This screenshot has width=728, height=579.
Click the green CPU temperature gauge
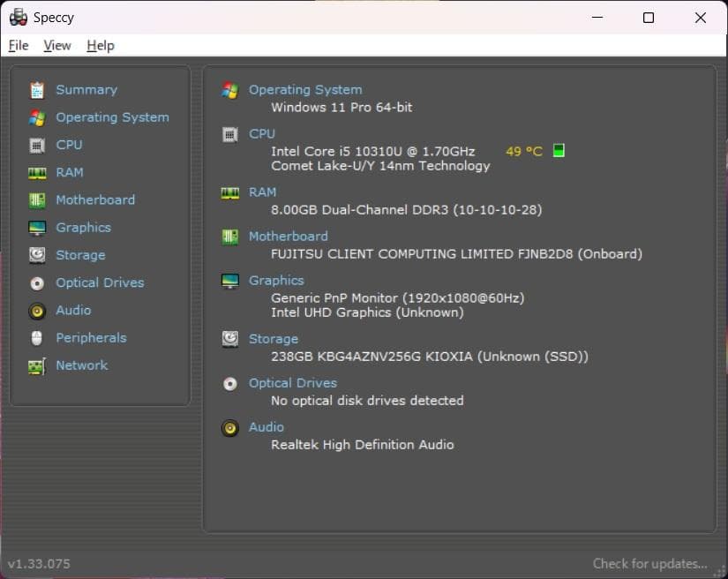[558, 150]
